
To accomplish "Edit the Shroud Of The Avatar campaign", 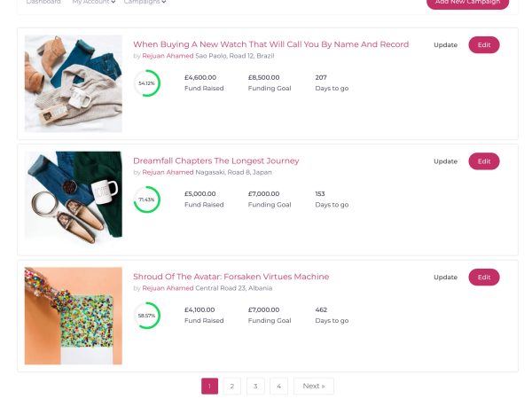I will pos(484,278).
